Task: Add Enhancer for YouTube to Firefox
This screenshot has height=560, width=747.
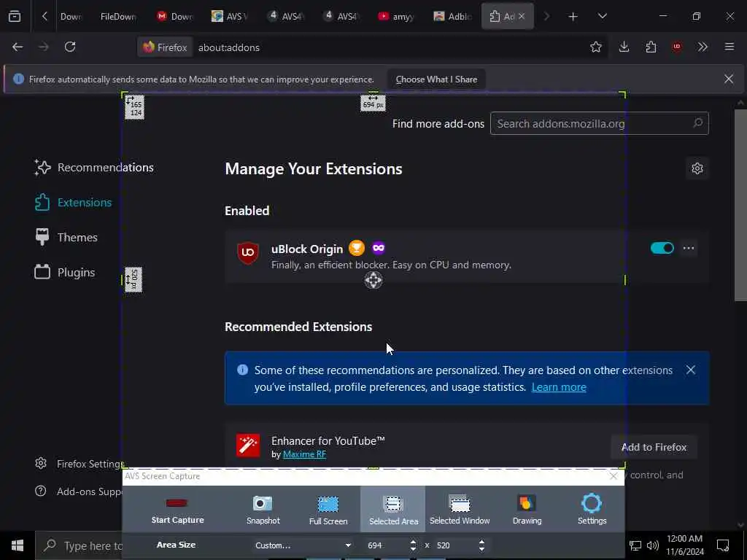Action: tap(654, 447)
